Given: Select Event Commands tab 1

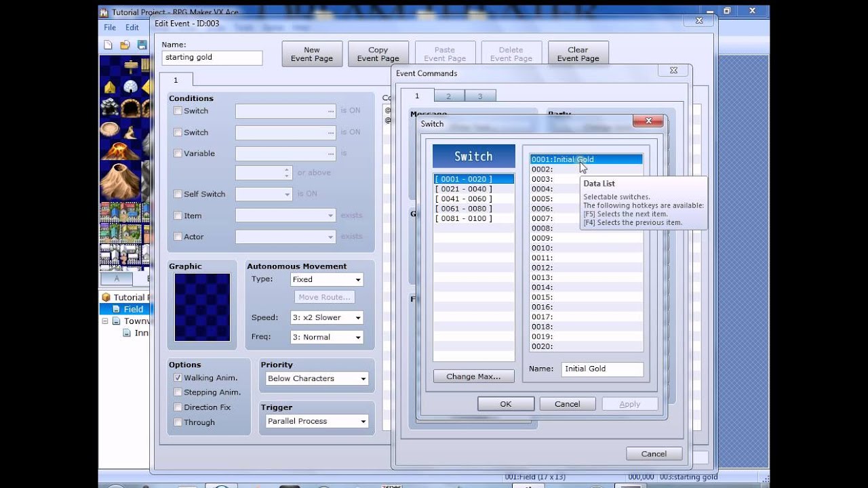Looking at the screenshot, I should point(417,96).
